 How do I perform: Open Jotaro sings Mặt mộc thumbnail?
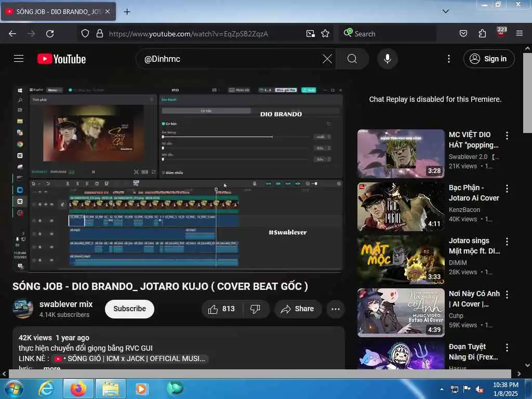coord(401,260)
